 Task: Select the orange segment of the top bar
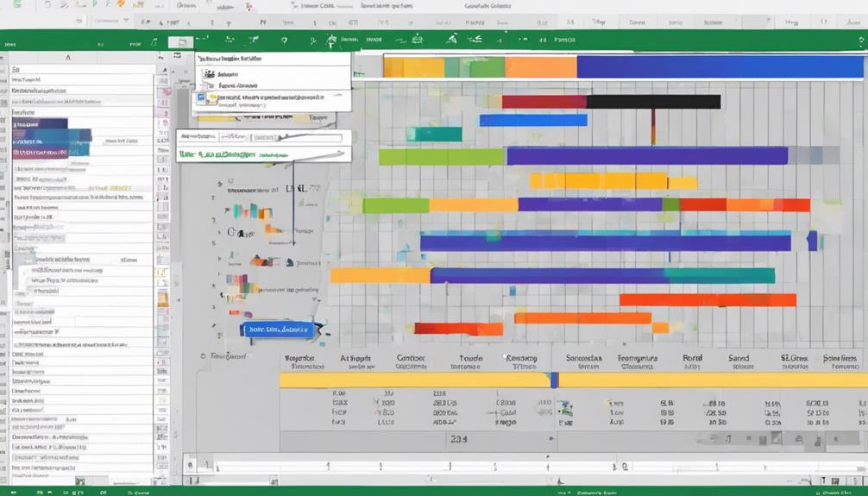coord(541,67)
